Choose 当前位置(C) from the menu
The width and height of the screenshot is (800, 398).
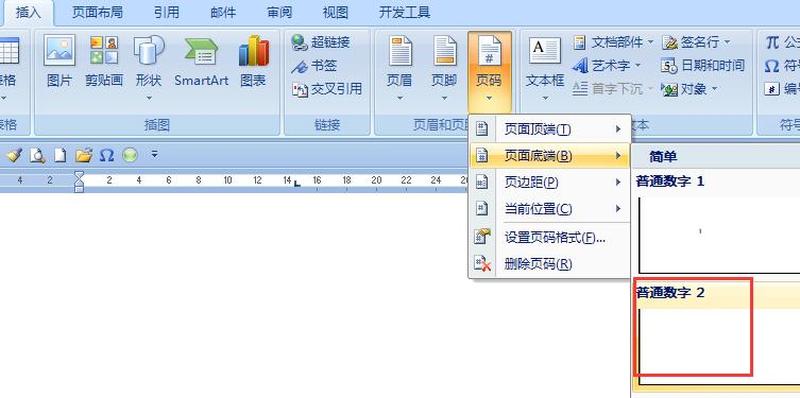pos(549,209)
